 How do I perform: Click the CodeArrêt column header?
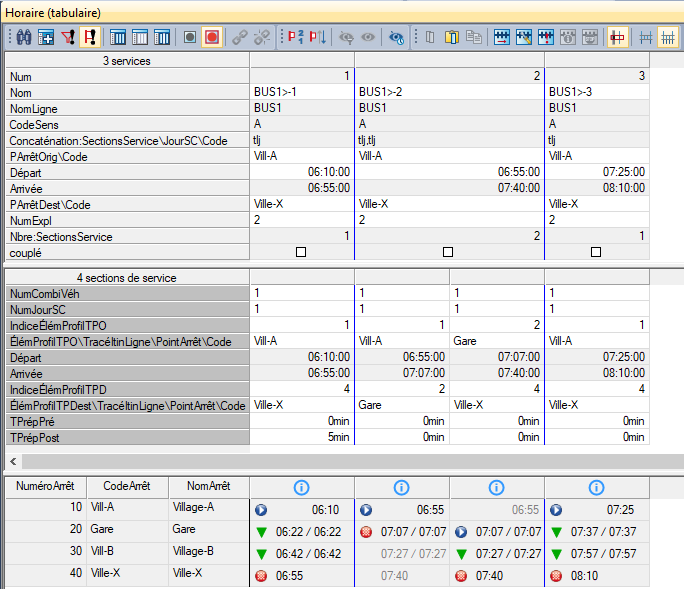(126, 486)
